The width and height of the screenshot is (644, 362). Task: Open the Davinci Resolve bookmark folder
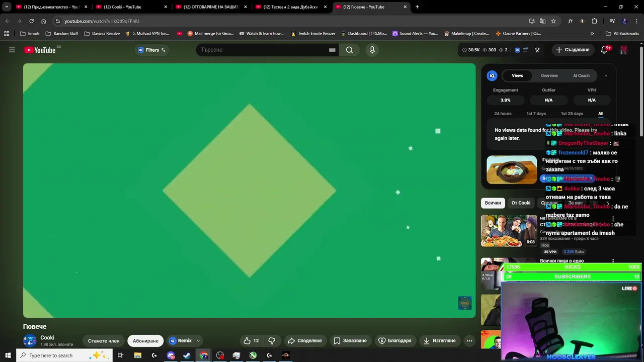102,34
